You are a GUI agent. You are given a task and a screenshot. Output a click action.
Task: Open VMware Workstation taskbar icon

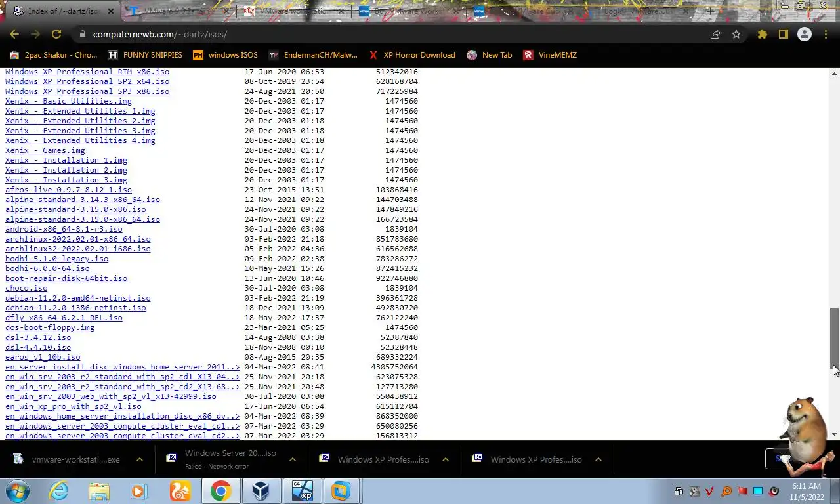pos(341,491)
